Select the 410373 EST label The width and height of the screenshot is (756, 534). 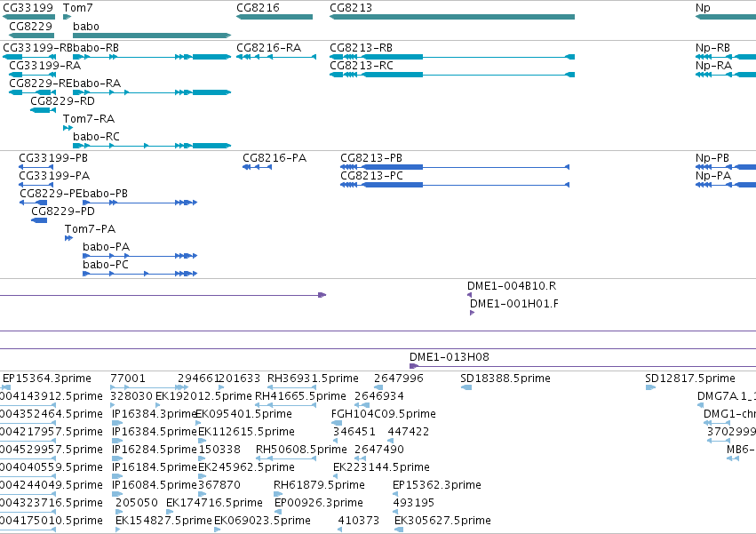coord(359,521)
